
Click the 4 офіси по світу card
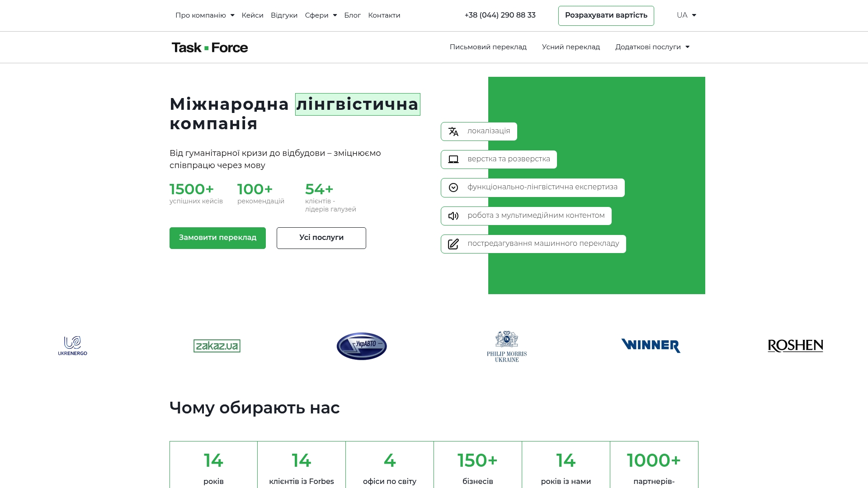(390, 465)
